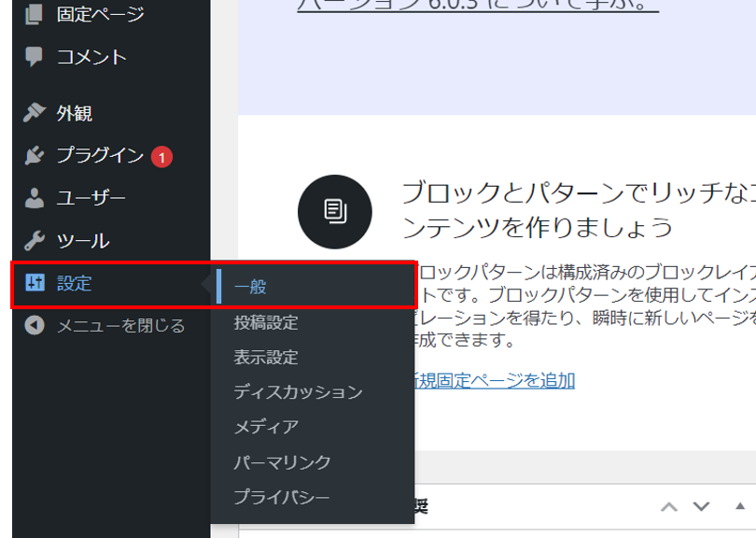Viewport: 756px width, 538px height.
Task: Go to ディスカッション settings
Action: [298, 392]
